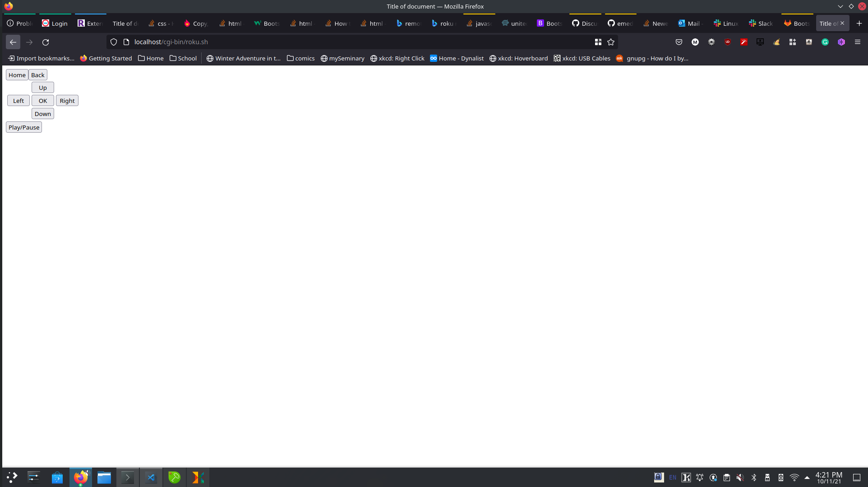Close the active Title of document tab
Viewport: 868px width, 487px height.
[x=842, y=23]
